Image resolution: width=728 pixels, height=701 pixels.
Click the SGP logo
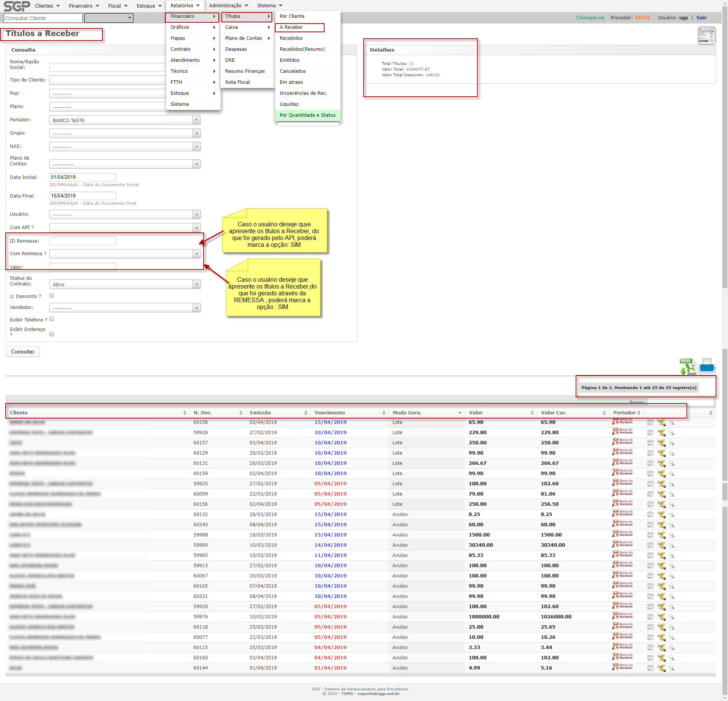17,6
